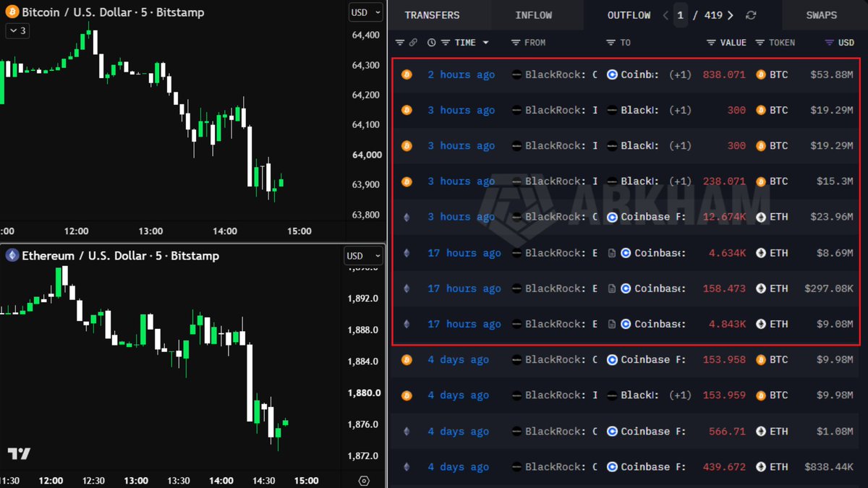Screen dimensions: 868x488
Task: Click the document icon in the $8.69M row
Action: pos(612,253)
